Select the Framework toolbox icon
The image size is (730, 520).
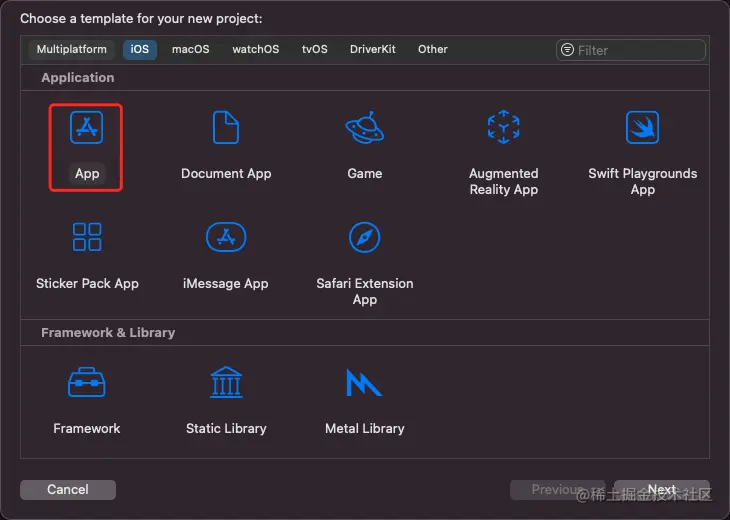click(x=87, y=382)
